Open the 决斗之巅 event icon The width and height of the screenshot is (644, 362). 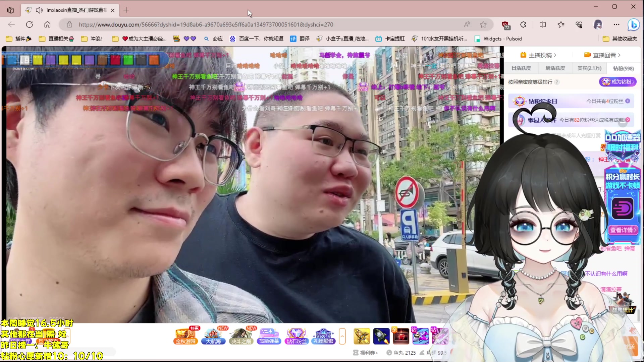click(x=241, y=336)
